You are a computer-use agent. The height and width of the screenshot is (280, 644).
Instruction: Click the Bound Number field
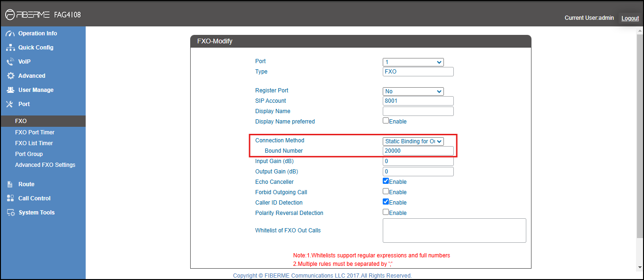(x=418, y=151)
